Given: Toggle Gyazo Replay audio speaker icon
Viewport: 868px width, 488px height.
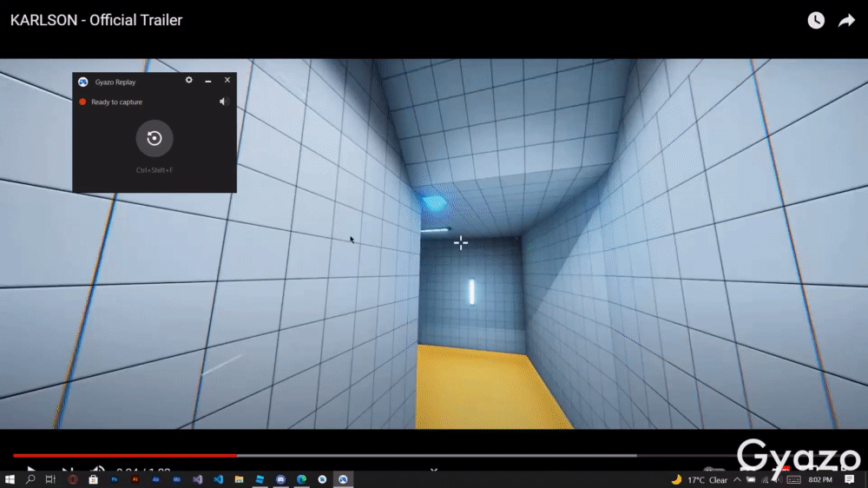Looking at the screenshot, I should (223, 102).
